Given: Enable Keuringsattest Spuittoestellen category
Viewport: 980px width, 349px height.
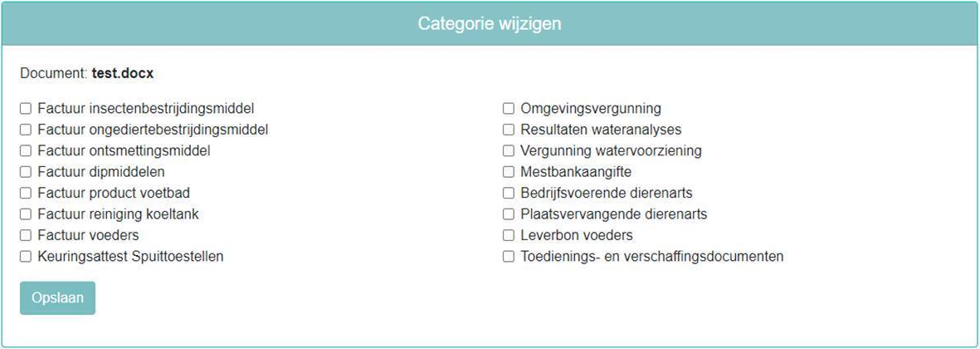Looking at the screenshot, I should coord(26,257).
